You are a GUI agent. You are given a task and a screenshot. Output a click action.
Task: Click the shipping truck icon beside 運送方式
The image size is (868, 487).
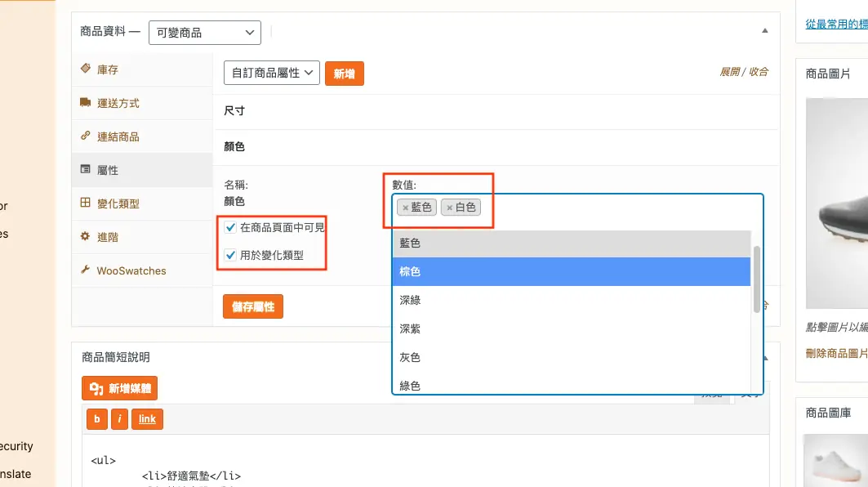pos(85,102)
